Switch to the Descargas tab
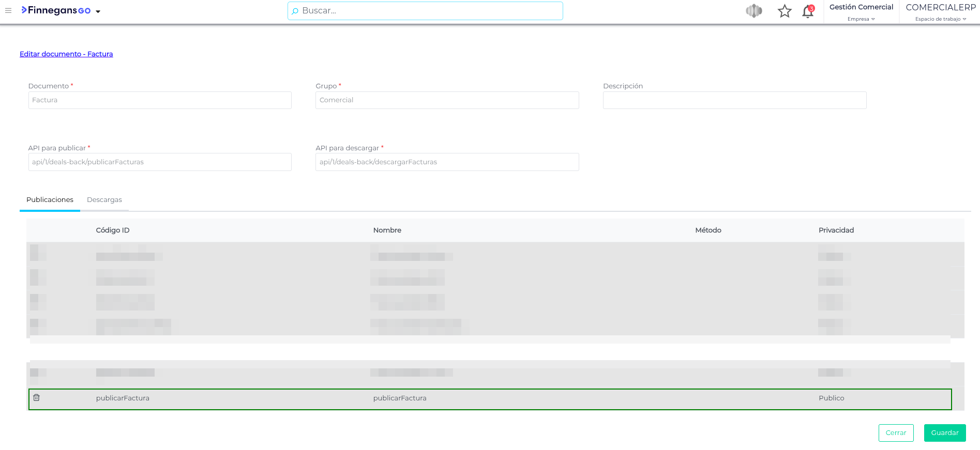The width and height of the screenshot is (980, 450). click(104, 200)
